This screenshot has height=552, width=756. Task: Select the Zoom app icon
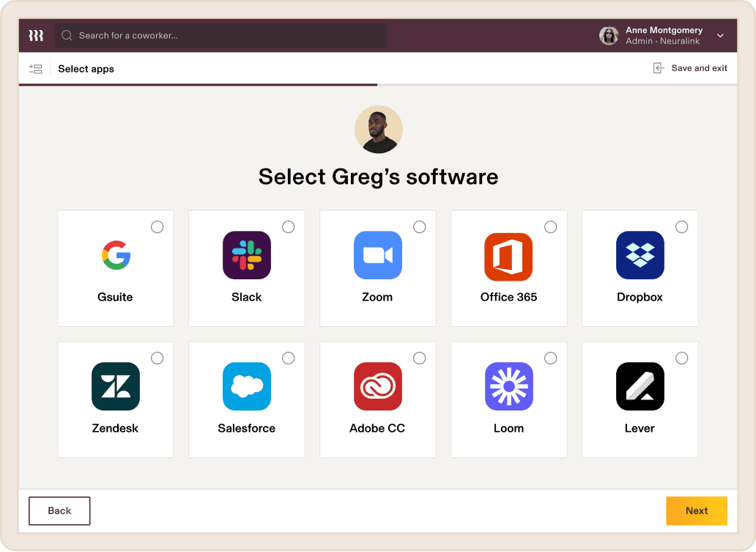[x=377, y=255]
